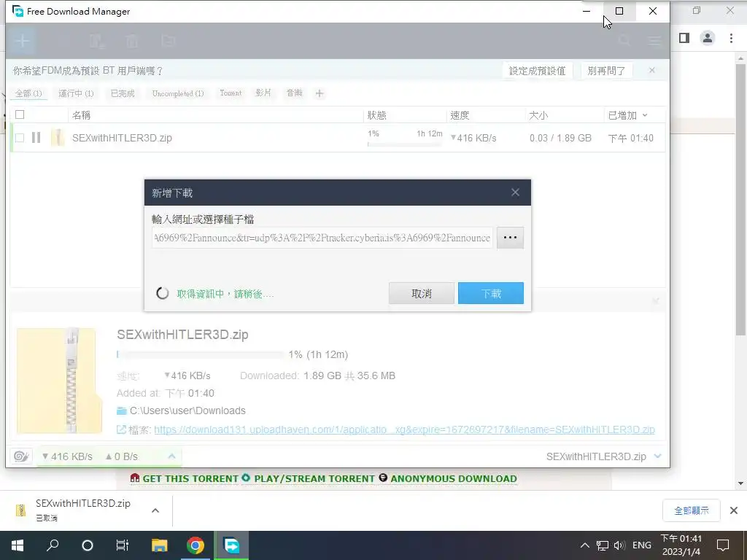The image size is (747, 560).
Task: Open Windows Start menu
Action: (18, 545)
